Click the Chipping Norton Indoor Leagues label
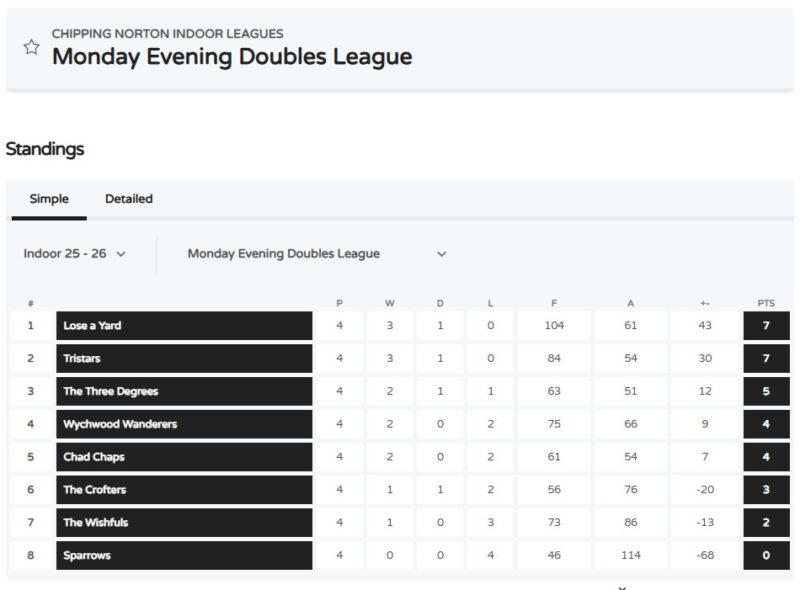 [167, 34]
